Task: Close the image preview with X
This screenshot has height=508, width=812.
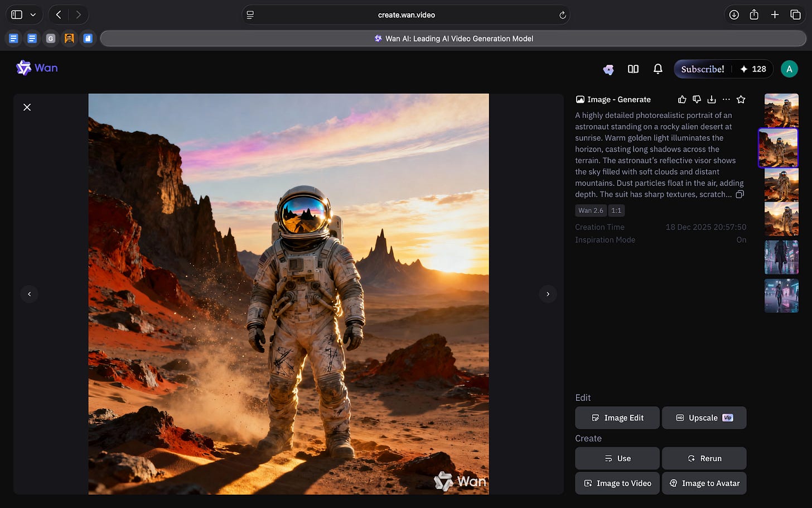Action: (27, 107)
